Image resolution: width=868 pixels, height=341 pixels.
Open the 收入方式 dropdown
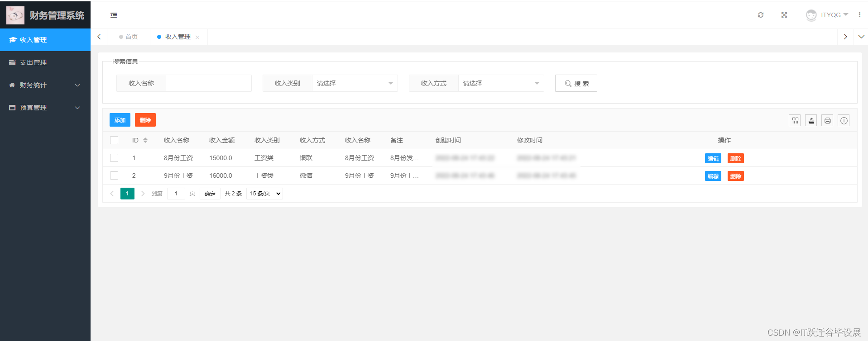pos(501,83)
